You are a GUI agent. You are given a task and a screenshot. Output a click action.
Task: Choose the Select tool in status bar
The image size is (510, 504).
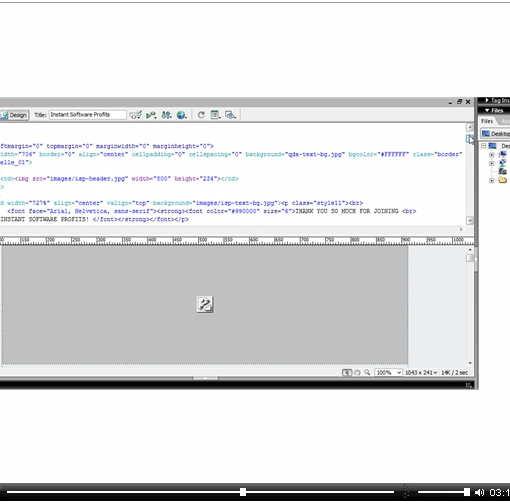[x=347, y=372]
